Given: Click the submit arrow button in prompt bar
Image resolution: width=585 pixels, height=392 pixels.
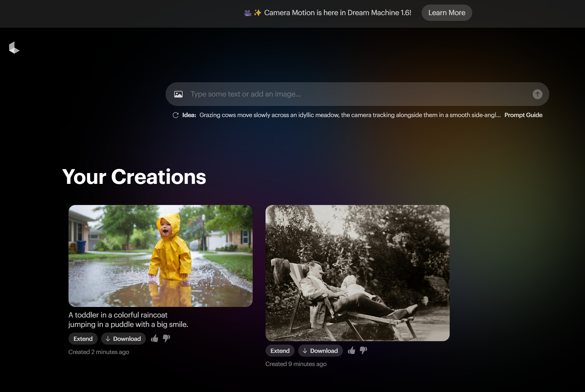Looking at the screenshot, I should (537, 94).
